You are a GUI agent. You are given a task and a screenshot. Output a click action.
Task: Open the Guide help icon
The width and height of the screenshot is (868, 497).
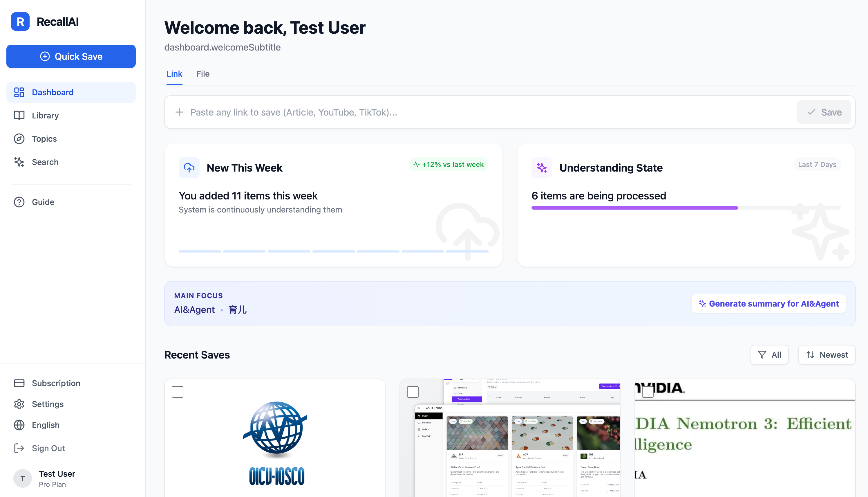pos(19,202)
